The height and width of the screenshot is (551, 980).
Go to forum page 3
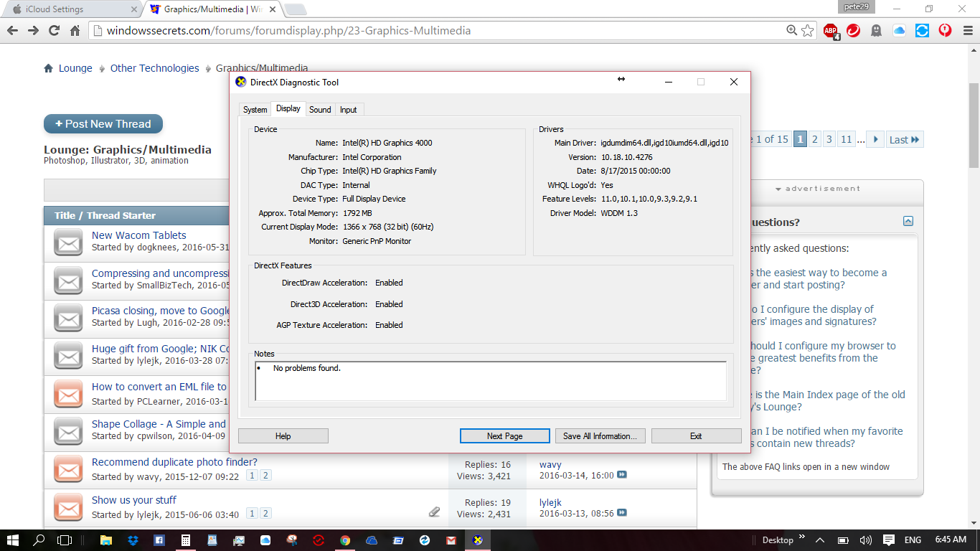click(829, 140)
